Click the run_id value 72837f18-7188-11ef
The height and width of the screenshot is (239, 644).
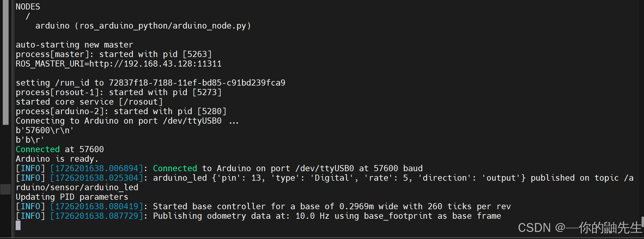tap(197, 83)
